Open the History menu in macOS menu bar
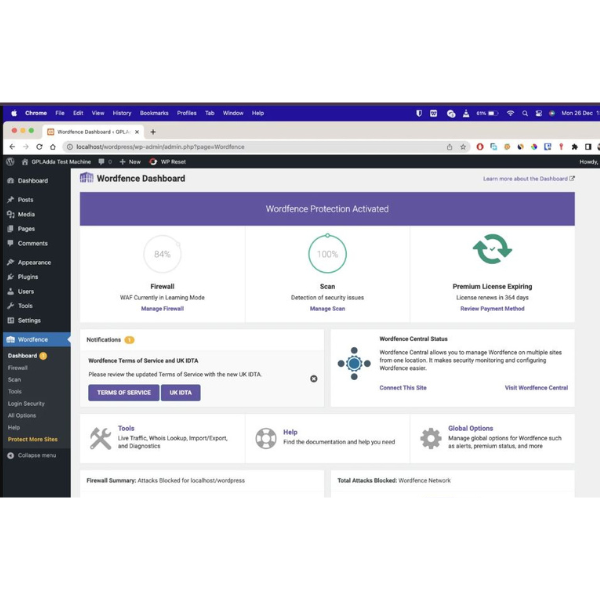The image size is (600, 600). pyautogui.click(x=122, y=113)
